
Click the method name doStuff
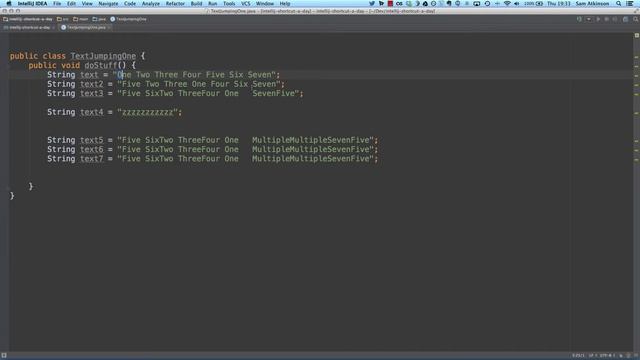click(100, 65)
